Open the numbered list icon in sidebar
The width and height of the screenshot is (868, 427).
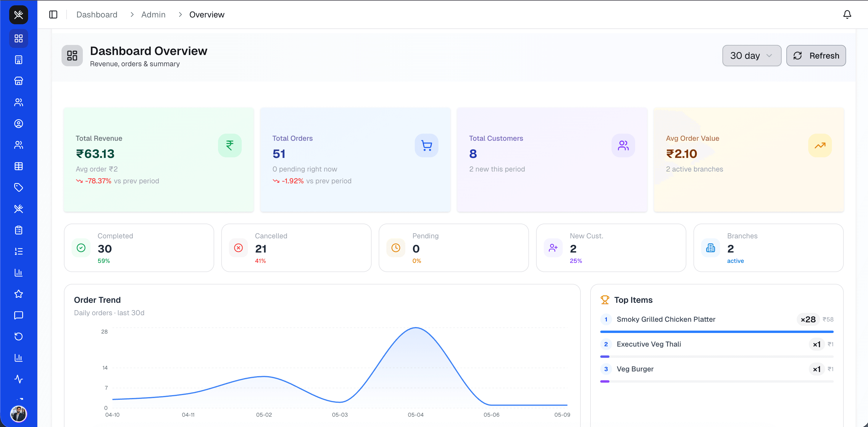click(19, 252)
